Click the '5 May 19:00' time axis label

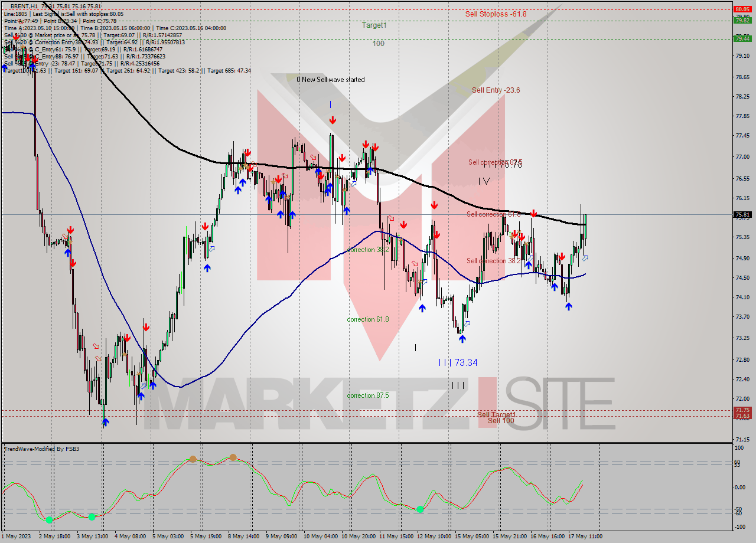[205, 536]
